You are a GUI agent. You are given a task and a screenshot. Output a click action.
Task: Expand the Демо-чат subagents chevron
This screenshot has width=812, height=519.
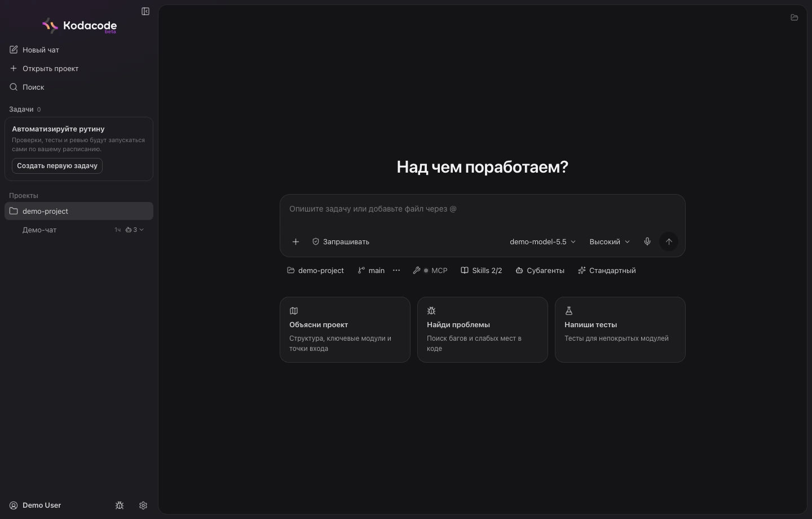pyautogui.click(x=142, y=230)
